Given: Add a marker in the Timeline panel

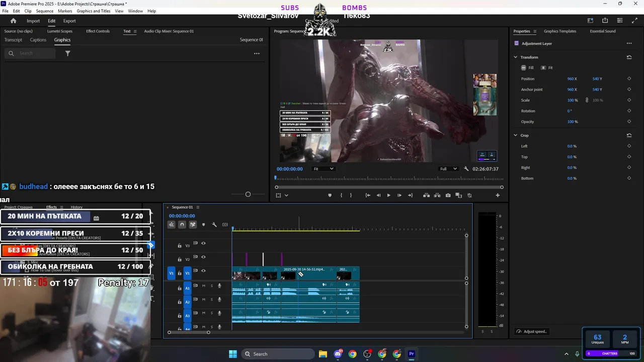Looking at the screenshot, I should click(x=203, y=225).
